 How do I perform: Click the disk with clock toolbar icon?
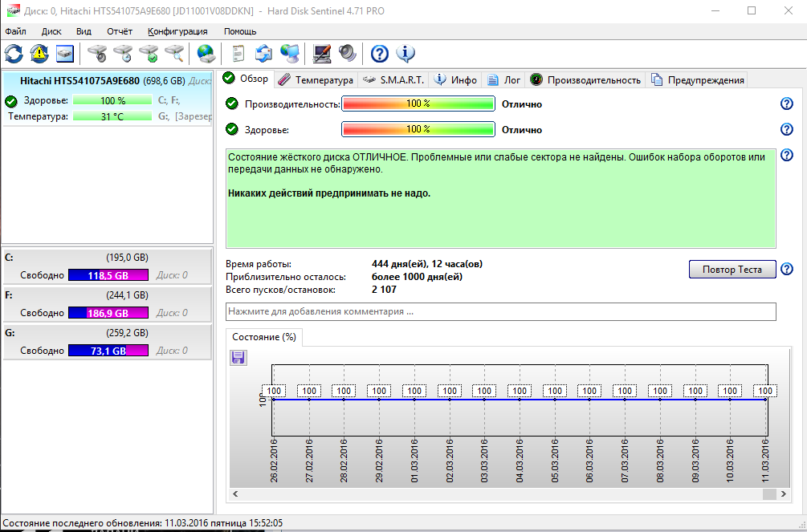124,53
